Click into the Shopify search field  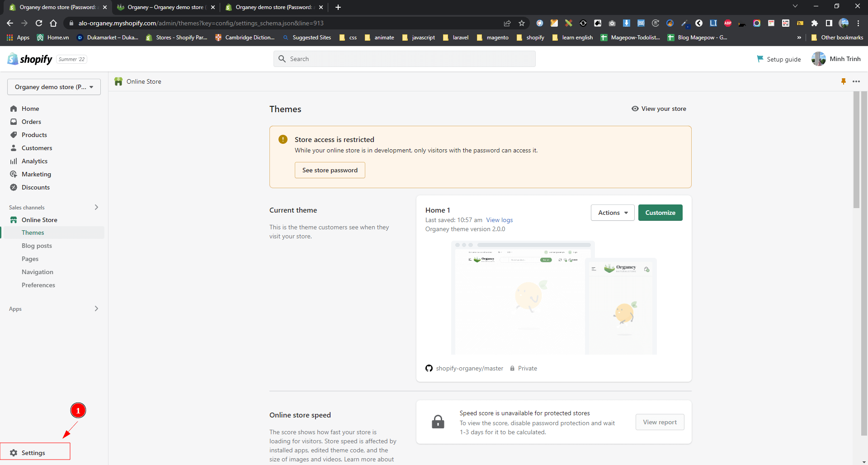tap(405, 59)
